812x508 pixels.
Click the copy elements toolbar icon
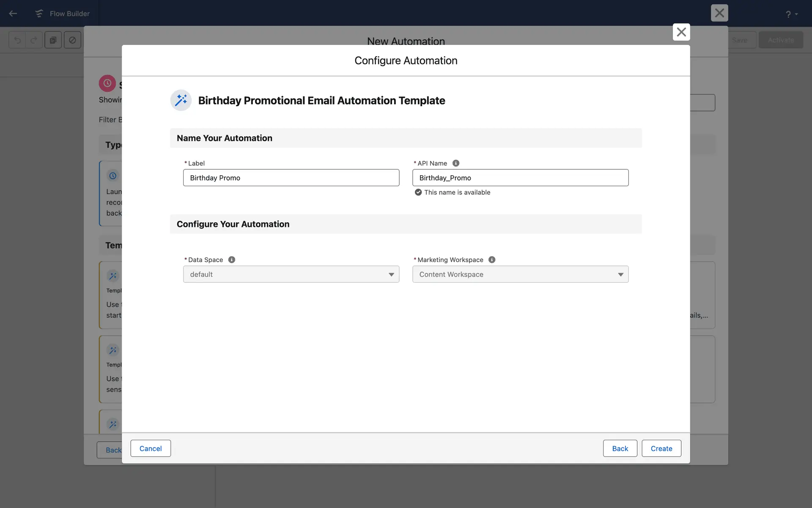point(53,40)
